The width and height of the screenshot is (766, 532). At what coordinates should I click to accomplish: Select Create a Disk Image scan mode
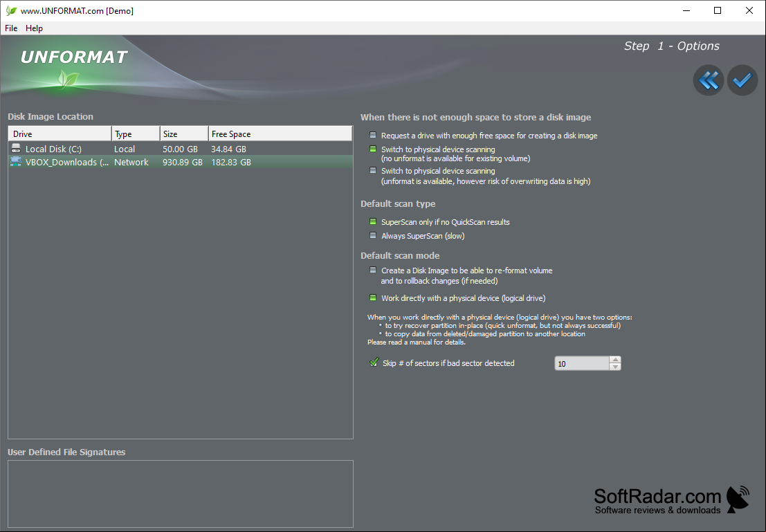(373, 270)
